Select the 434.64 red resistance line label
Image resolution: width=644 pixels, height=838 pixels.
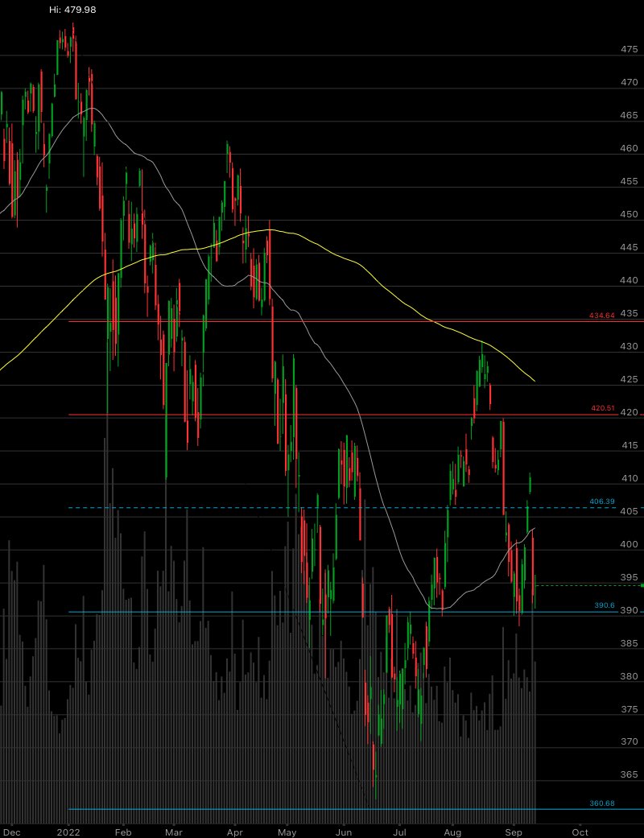(x=602, y=316)
